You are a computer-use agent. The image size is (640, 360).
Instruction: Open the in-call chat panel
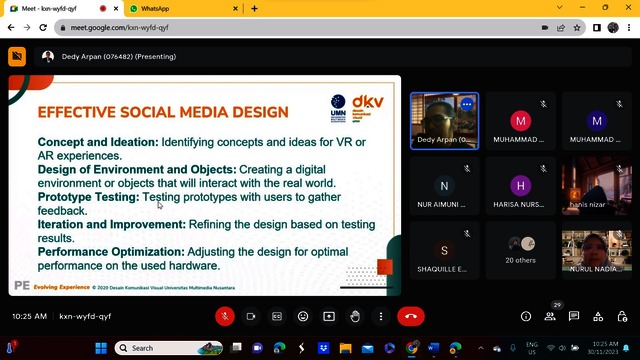(574, 316)
